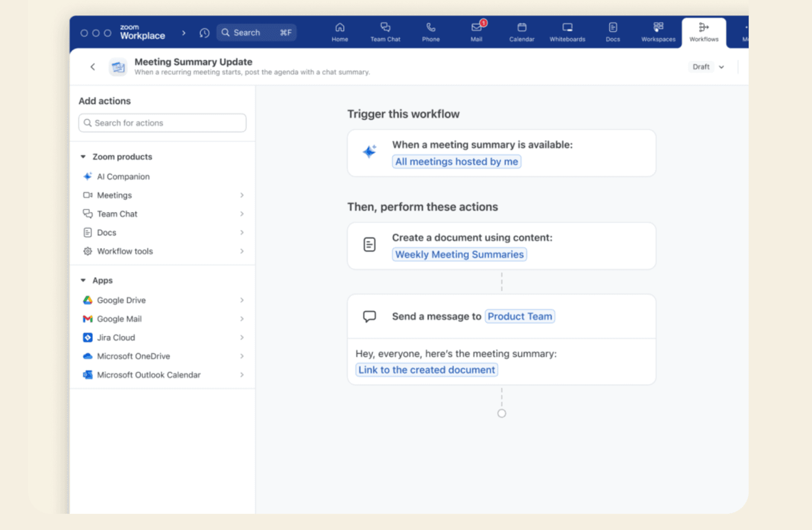The width and height of the screenshot is (812, 530).
Task: Expand the Workflow tools chevron
Action: (x=242, y=251)
